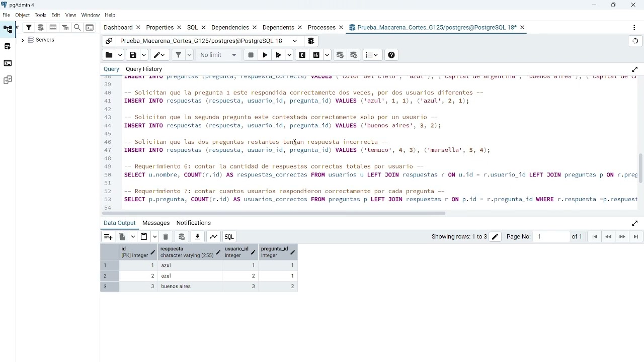This screenshot has height=362, width=644.
Task: Open the Schema Diff Workspace sidebar icon
Action: [x=8, y=80]
